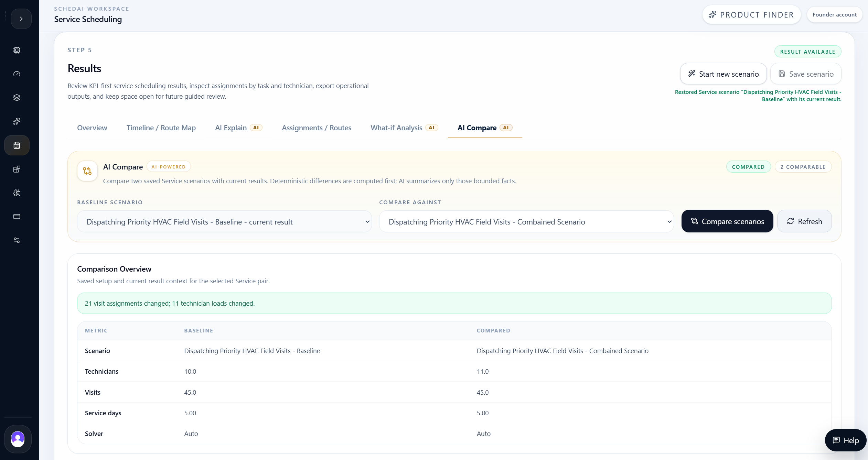
Task: Open the brain AI sidebar icon
Action: [17, 193]
